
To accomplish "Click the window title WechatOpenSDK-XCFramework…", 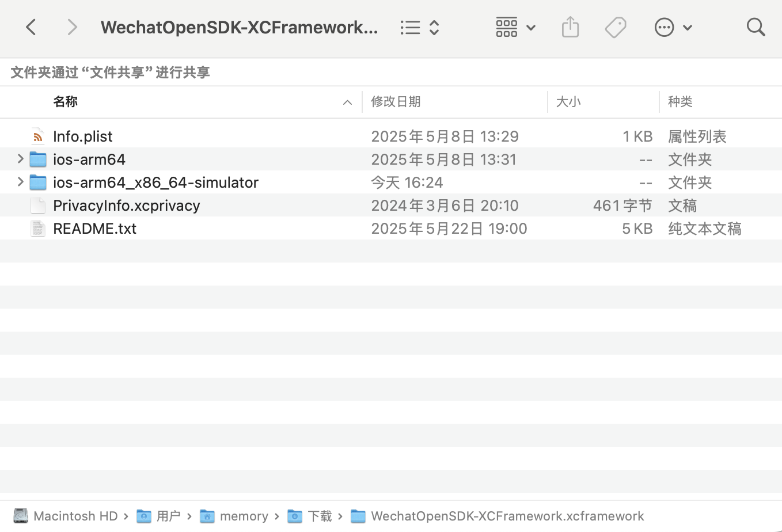I will pos(240,27).
